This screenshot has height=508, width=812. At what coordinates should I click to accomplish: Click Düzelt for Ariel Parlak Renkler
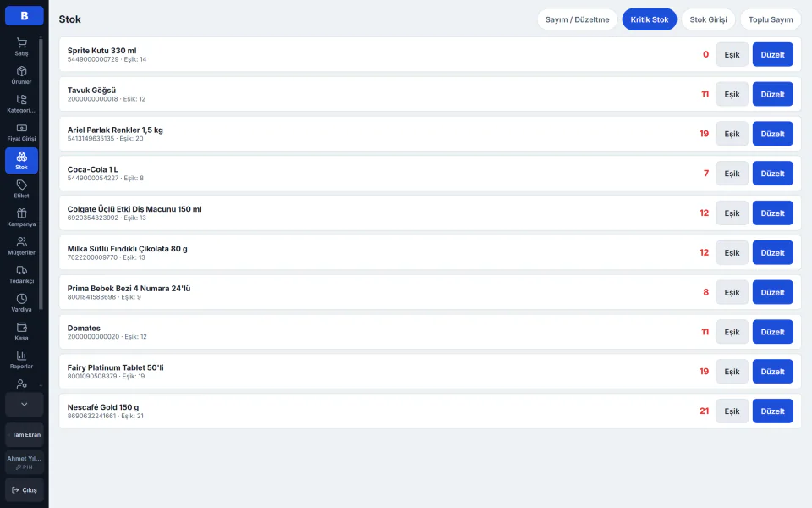772,134
